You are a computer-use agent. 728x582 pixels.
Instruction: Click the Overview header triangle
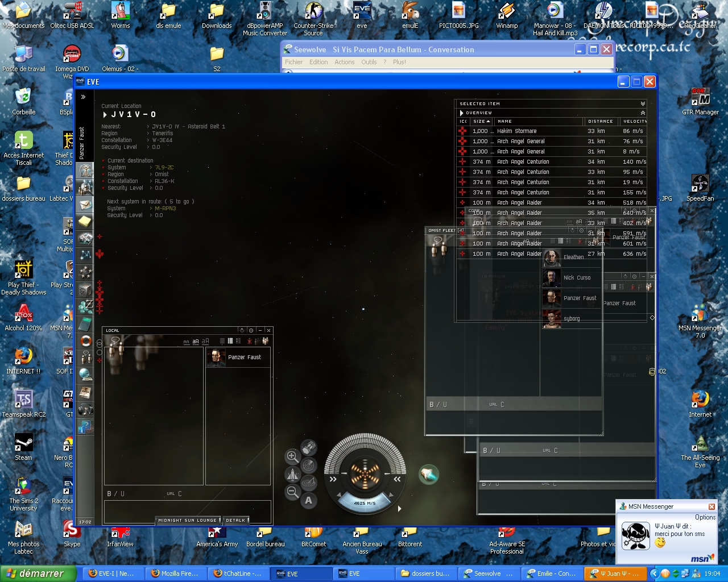462,113
